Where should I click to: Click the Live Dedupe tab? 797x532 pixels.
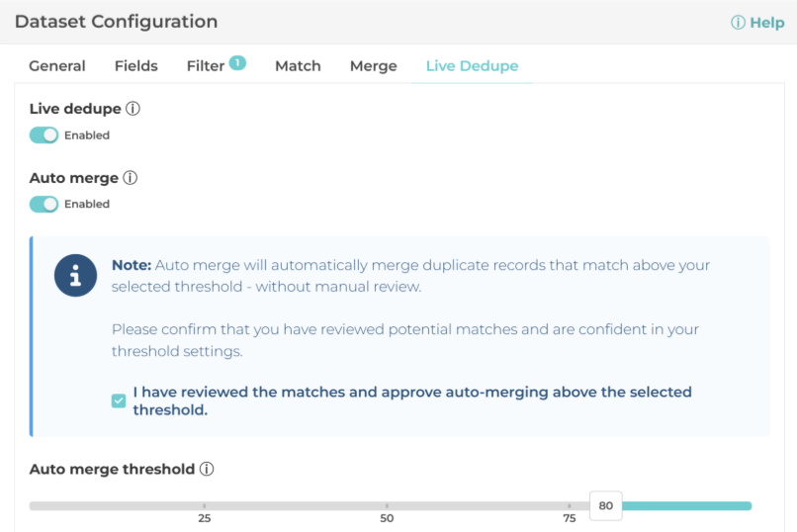[472, 66]
